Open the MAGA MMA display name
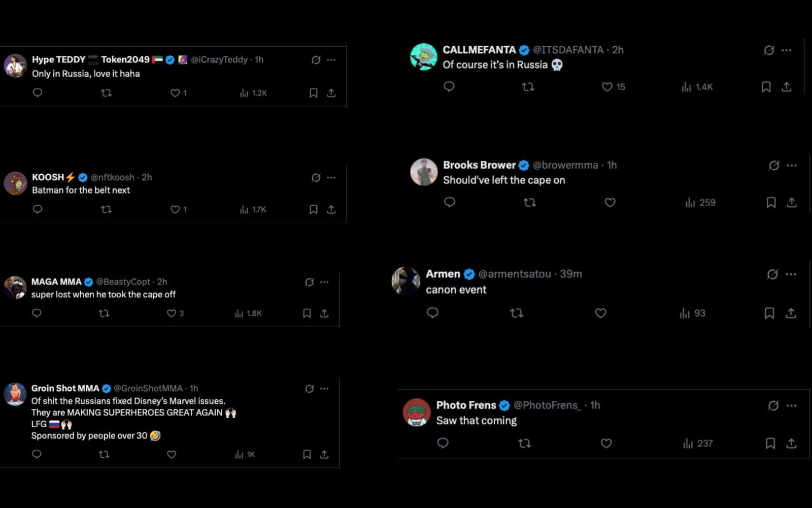812x508 pixels. tap(56, 281)
